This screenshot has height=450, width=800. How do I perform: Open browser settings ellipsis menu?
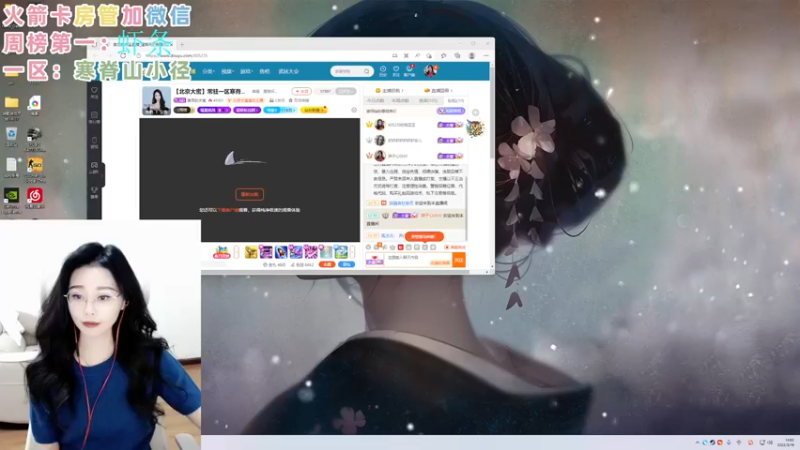[x=486, y=55]
